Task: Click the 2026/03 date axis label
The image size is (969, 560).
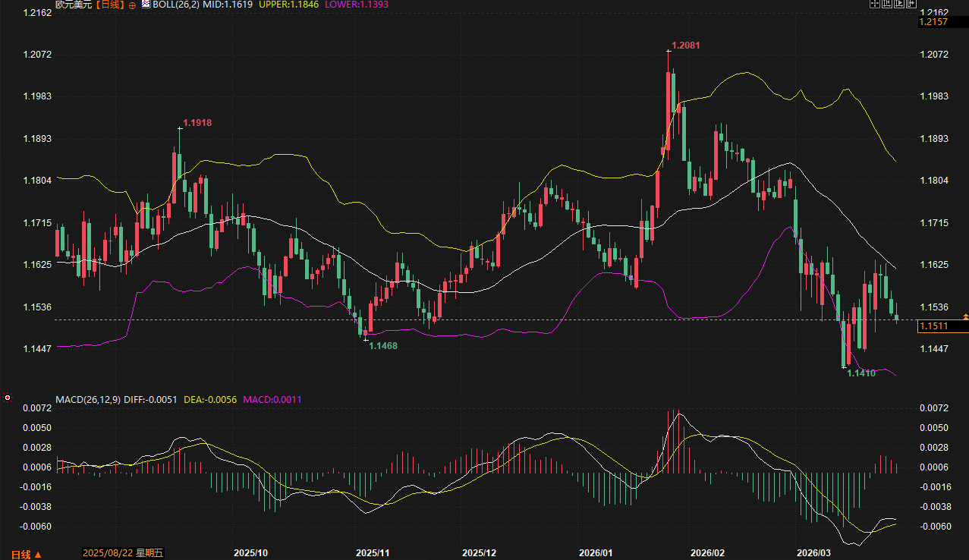Action: click(812, 553)
